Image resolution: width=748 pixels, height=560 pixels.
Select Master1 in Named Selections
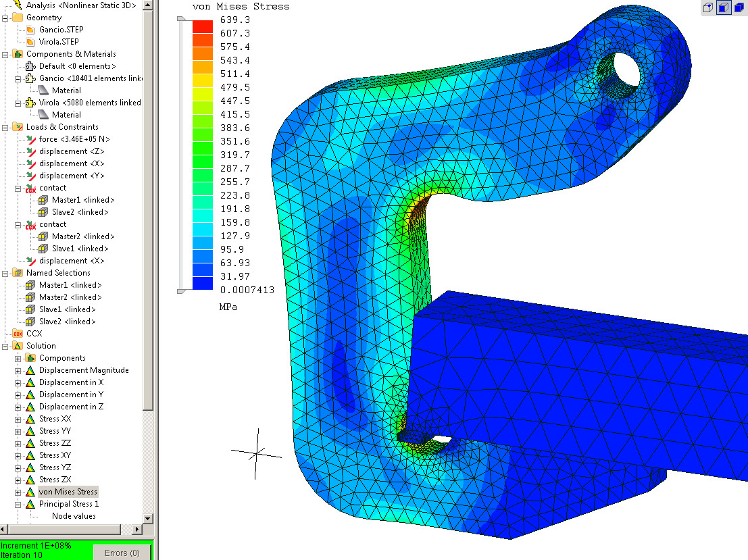click(x=70, y=285)
